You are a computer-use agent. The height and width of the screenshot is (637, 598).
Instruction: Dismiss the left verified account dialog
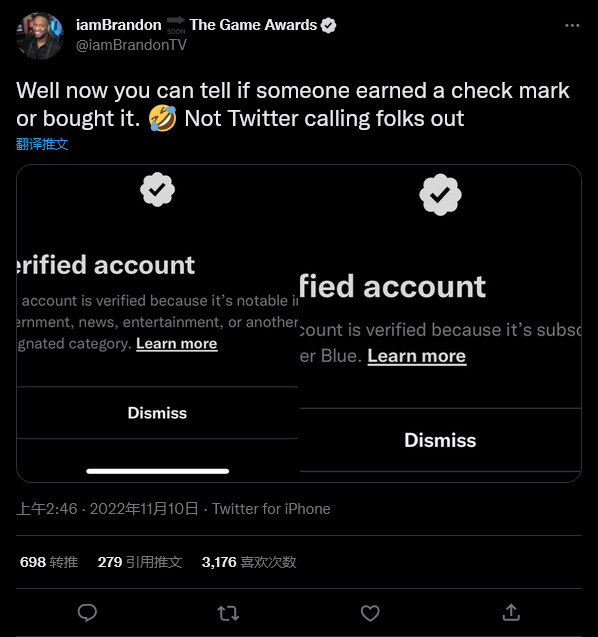click(157, 413)
